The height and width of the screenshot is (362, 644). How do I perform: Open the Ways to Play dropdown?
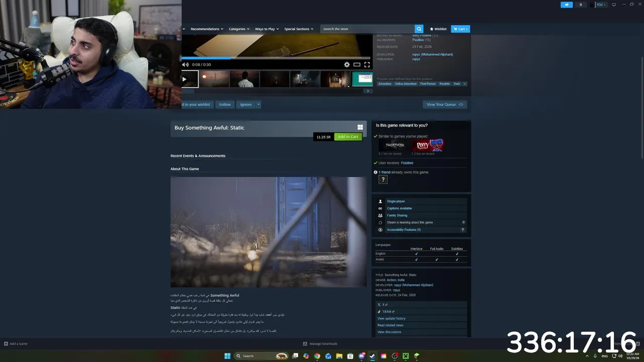coord(267,29)
